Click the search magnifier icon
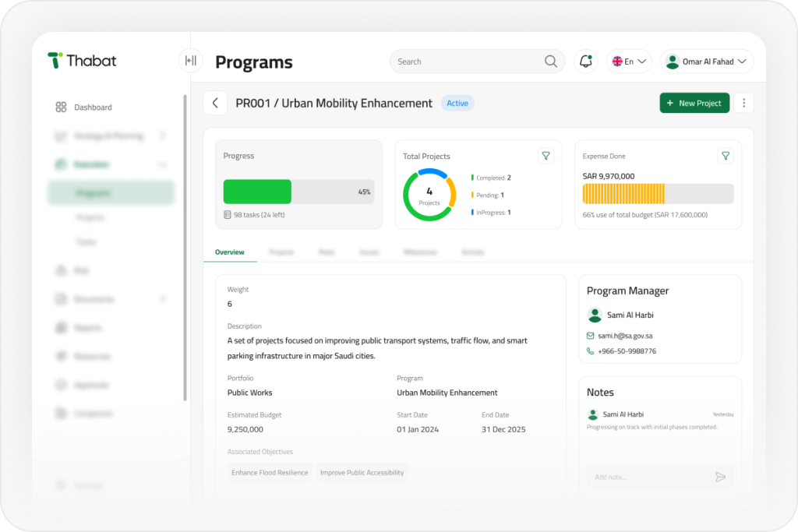 click(x=551, y=62)
